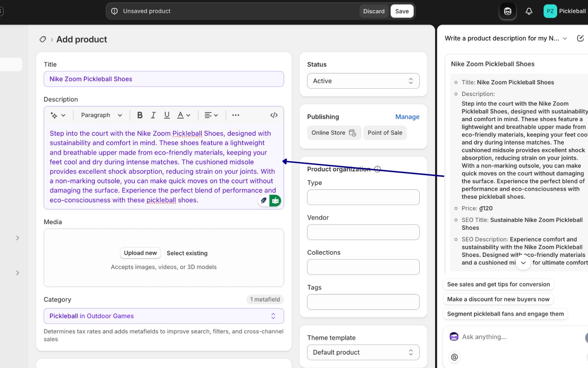Click the Vendor input field
Image resolution: width=588 pixels, height=368 pixels.
point(363,232)
